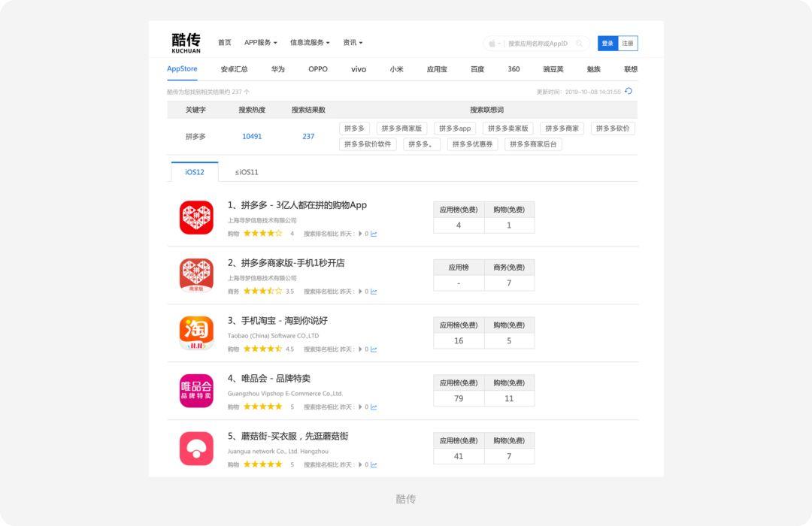Click the 拼多多优惠券 suggestion tag
This screenshot has height=526, width=812.
click(473, 144)
